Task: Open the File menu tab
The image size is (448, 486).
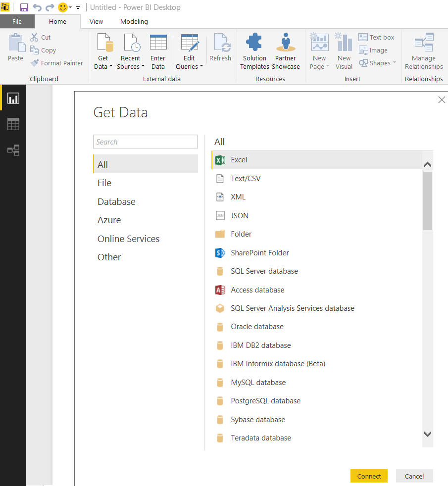Action: point(17,21)
